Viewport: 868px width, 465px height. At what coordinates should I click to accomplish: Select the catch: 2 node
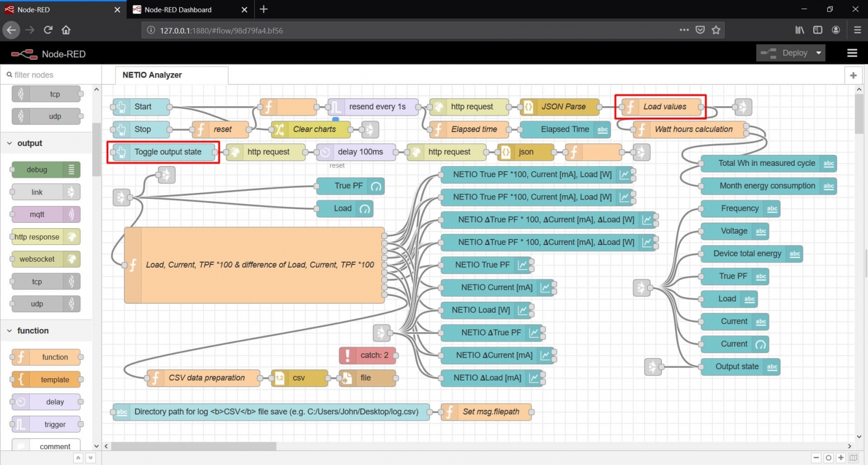pyautogui.click(x=367, y=356)
